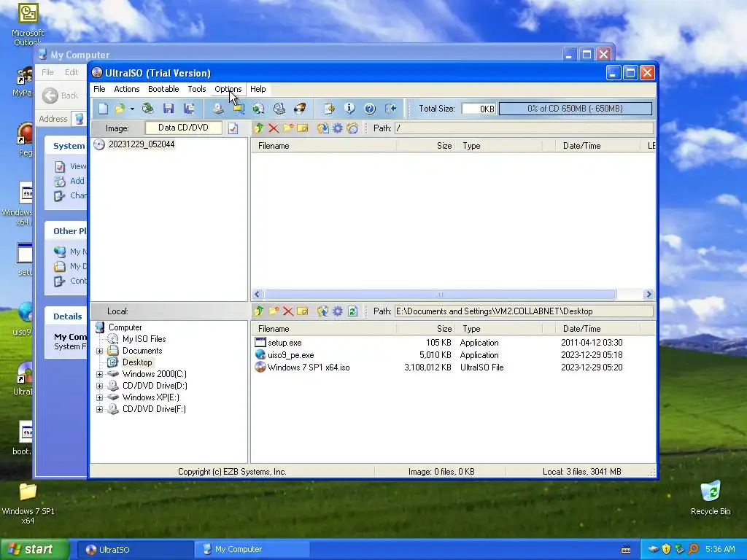Screen dimensions: 747x560
Task: Open the dropdown arrow beside the Open icon
Action: tap(132, 109)
